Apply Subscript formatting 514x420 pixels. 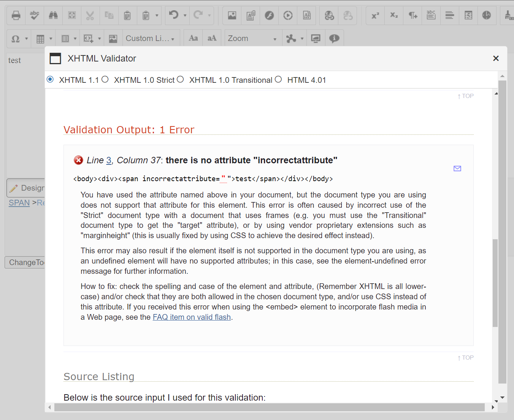click(x=394, y=16)
